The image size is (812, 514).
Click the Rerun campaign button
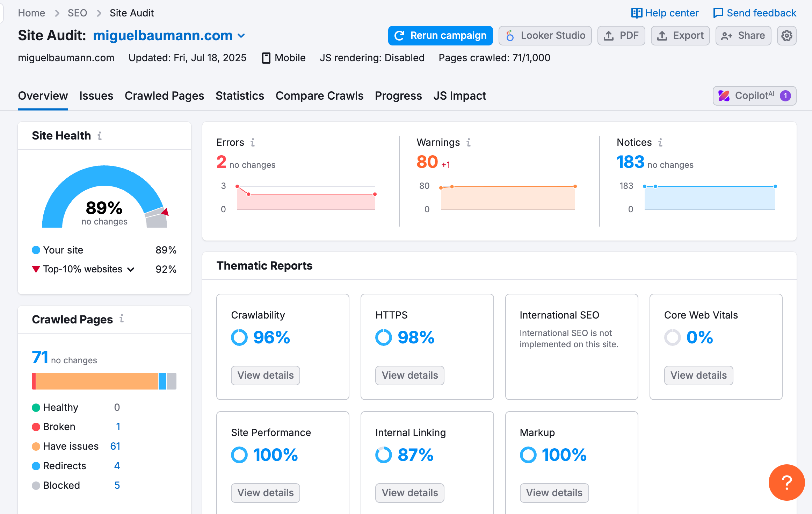440,36
